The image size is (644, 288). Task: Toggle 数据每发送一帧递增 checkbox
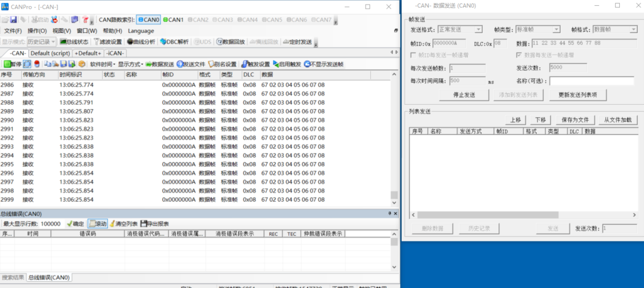[x=519, y=55]
